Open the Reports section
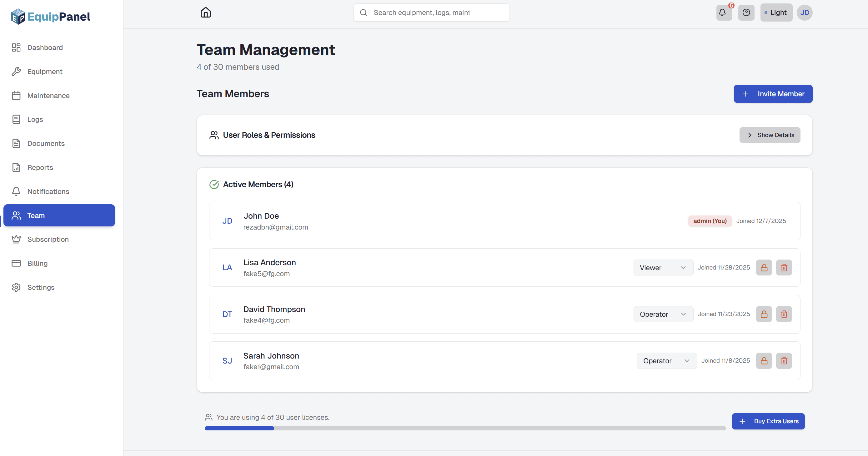Image resolution: width=868 pixels, height=456 pixels. [x=40, y=167]
